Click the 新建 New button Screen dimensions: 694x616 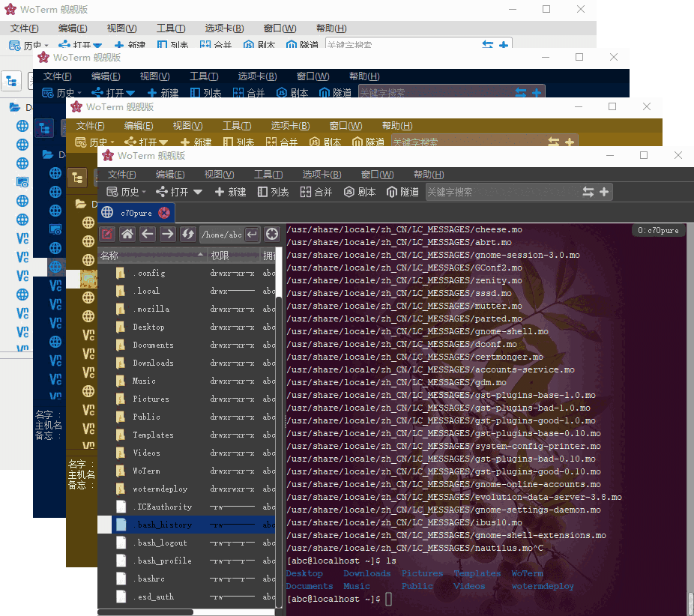(x=229, y=191)
